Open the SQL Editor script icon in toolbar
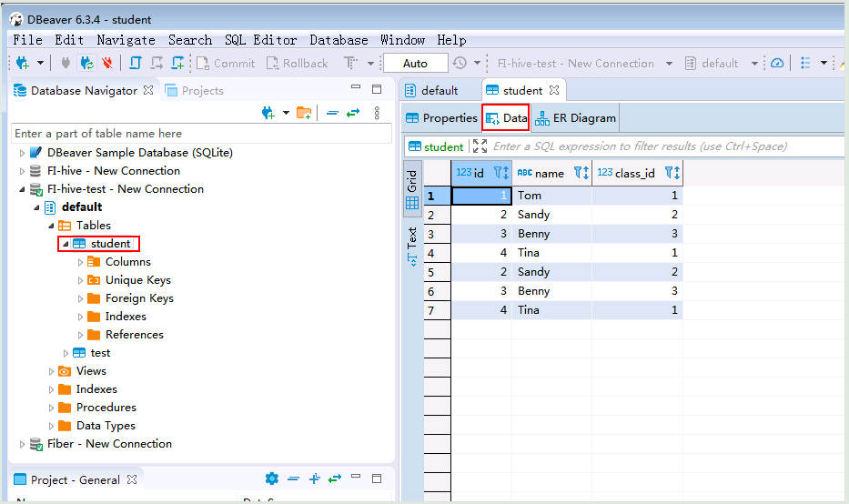Image resolution: width=849 pixels, height=504 pixels. [136, 64]
